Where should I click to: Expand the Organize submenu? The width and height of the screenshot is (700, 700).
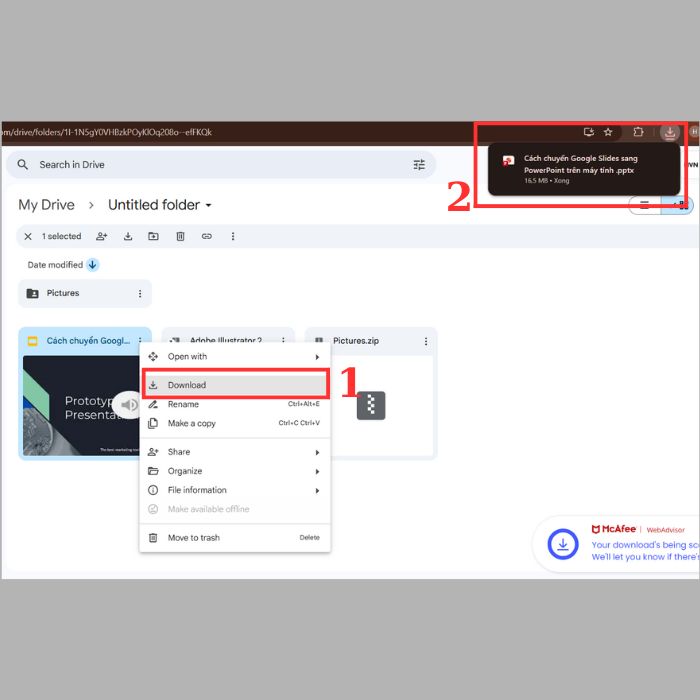235,471
